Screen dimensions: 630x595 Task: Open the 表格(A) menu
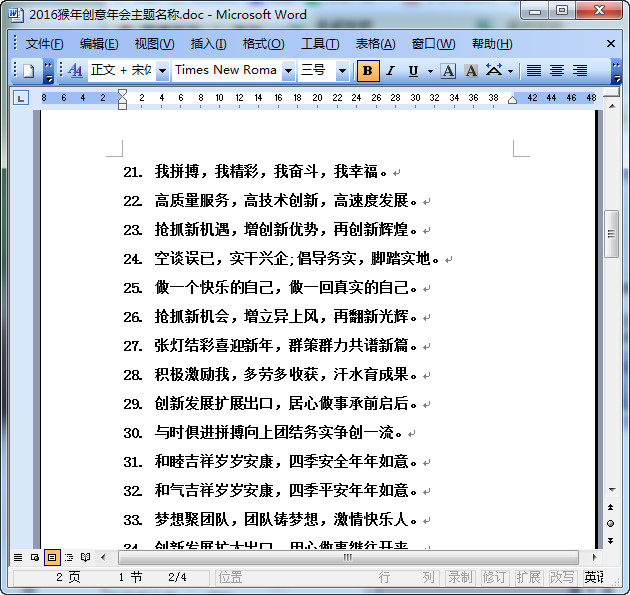pos(375,43)
